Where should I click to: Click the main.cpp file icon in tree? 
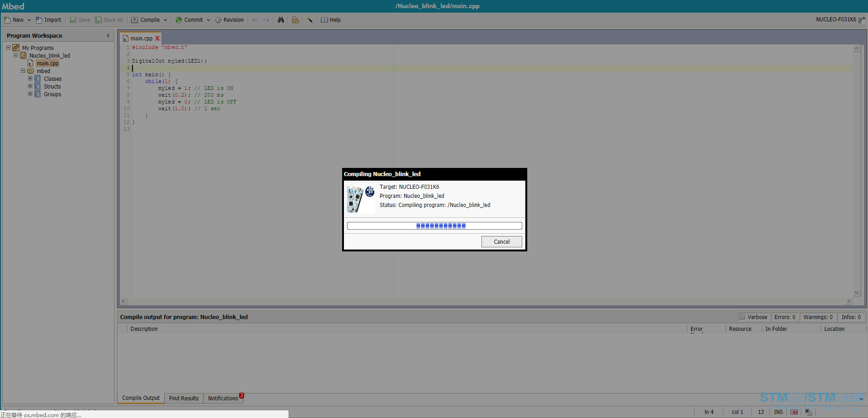[30, 63]
